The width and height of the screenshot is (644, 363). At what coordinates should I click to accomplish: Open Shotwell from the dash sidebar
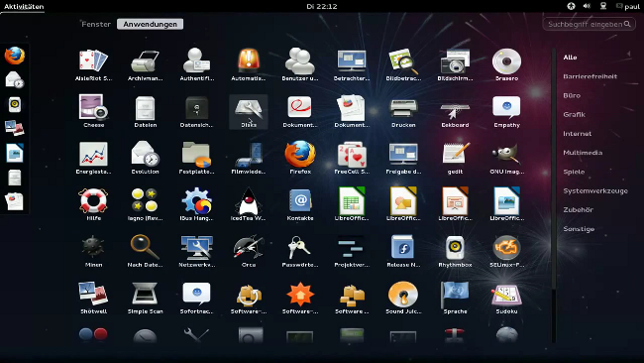click(15, 128)
